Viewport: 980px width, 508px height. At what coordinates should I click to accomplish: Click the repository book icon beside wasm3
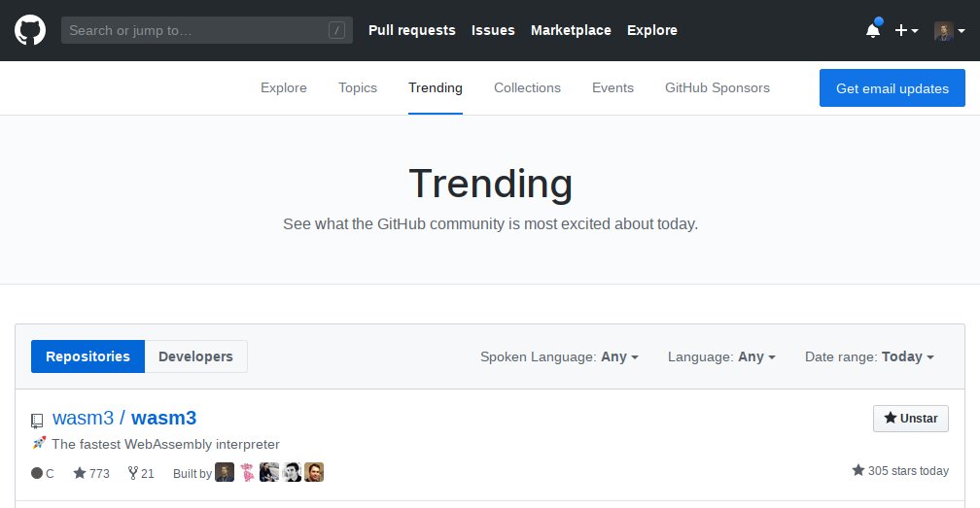click(x=38, y=421)
